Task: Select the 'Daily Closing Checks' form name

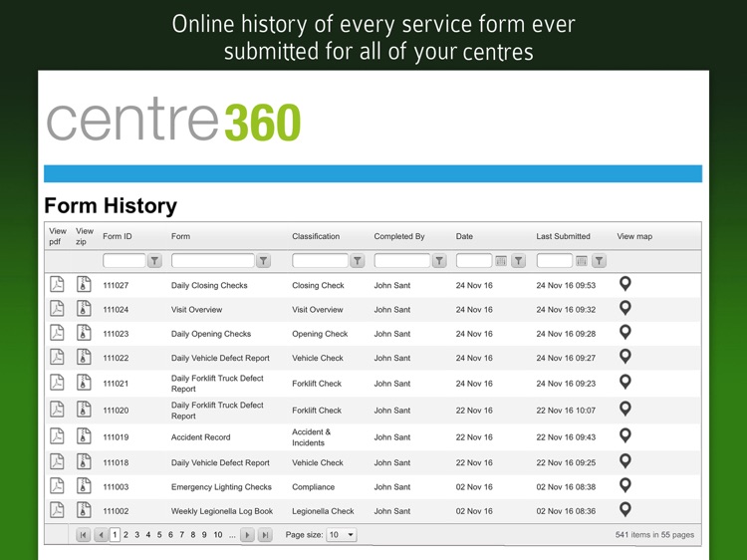Action: pyautogui.click(x=209, y=285)
